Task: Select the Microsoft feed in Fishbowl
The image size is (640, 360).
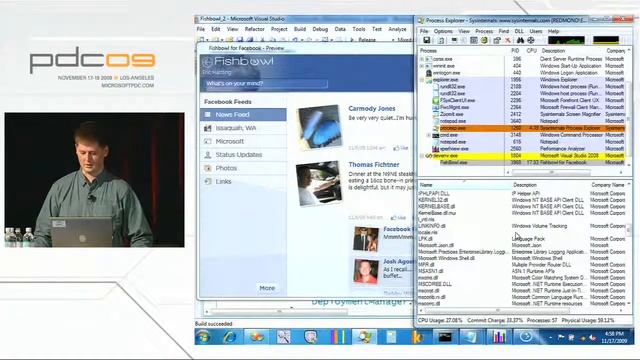Action: pos(243,141)
